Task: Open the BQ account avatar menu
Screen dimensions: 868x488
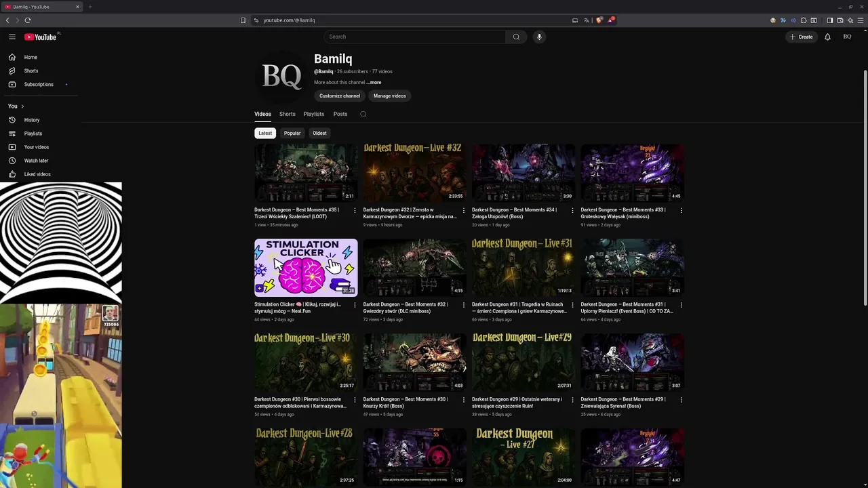Action: [847, 37]
